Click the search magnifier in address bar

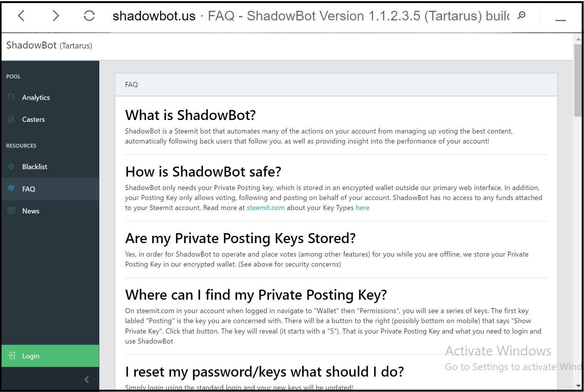(x=522, y=16)
